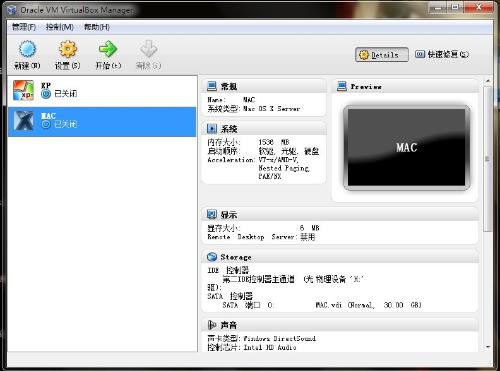Click the 'Mac OS X Server' OS type text

pyautogui.click(x=271, y=109)
